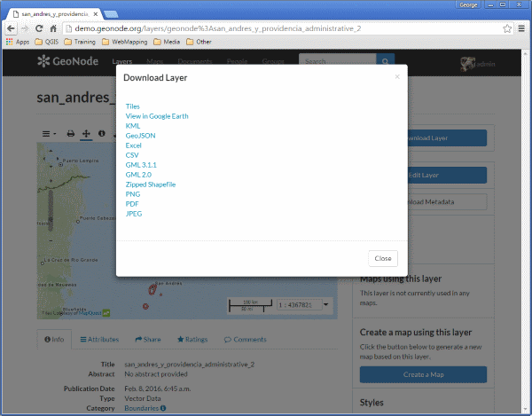Click the Close button in the dialog

(383, 258)
